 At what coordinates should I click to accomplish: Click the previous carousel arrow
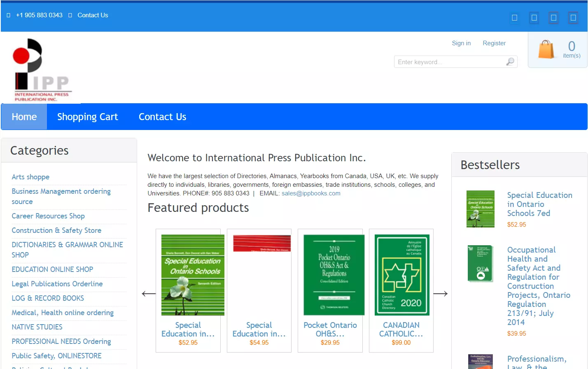pos(149,294)
